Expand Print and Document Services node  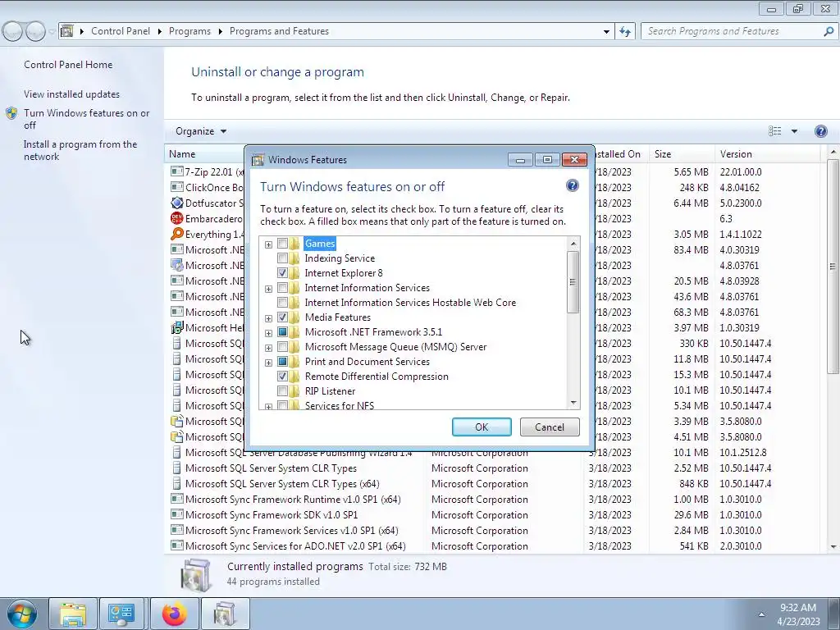[x=268, y=363]
